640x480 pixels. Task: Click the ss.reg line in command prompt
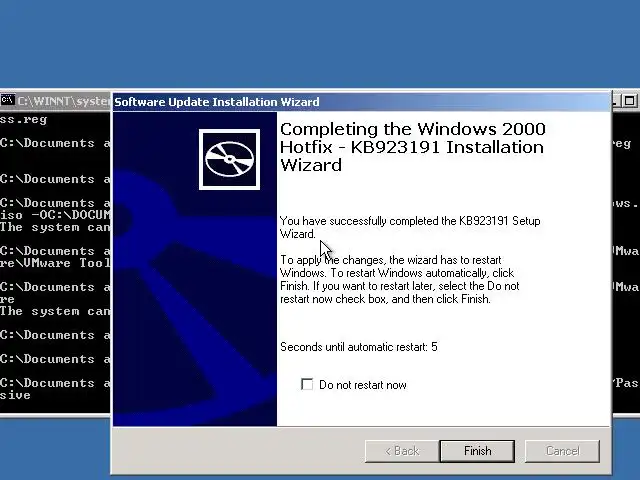pyautogui.click(x=24, y=120)
